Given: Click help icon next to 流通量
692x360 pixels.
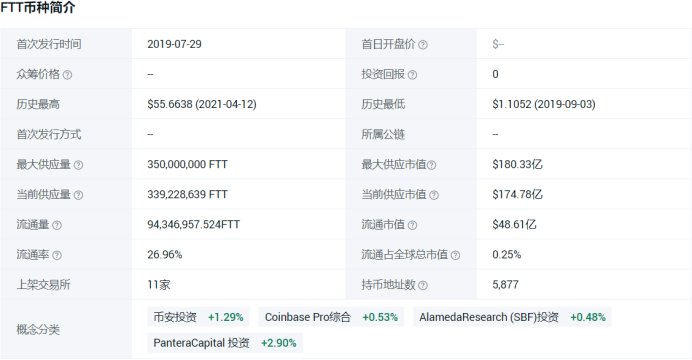Looking at the screenshot, I should (x=57, y=225).
